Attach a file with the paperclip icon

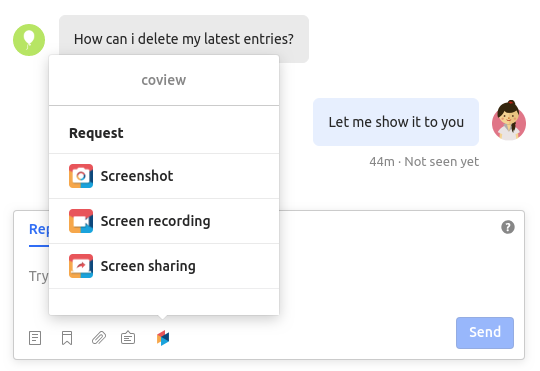[x=99, y=338]
